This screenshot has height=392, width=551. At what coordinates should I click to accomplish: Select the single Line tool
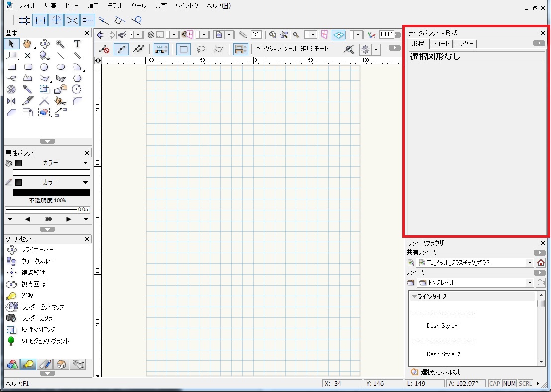(61, 56)
